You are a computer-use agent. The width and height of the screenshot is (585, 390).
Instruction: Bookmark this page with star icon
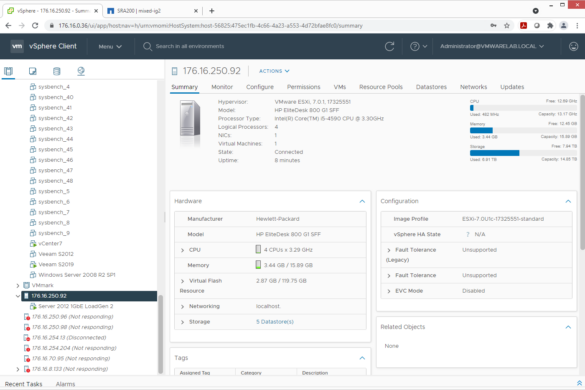click(x=507, y=25)
